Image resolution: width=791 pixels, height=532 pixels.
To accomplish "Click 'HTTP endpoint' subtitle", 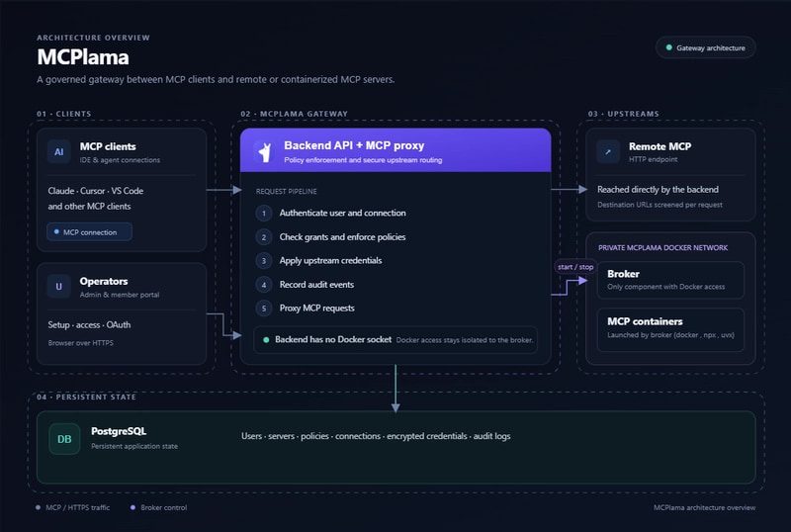I will pyautogui.click(x=654, y=159).
